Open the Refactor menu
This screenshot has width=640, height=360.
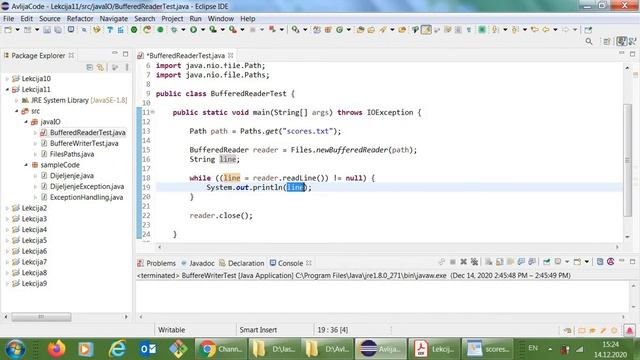tap(80, 18)
